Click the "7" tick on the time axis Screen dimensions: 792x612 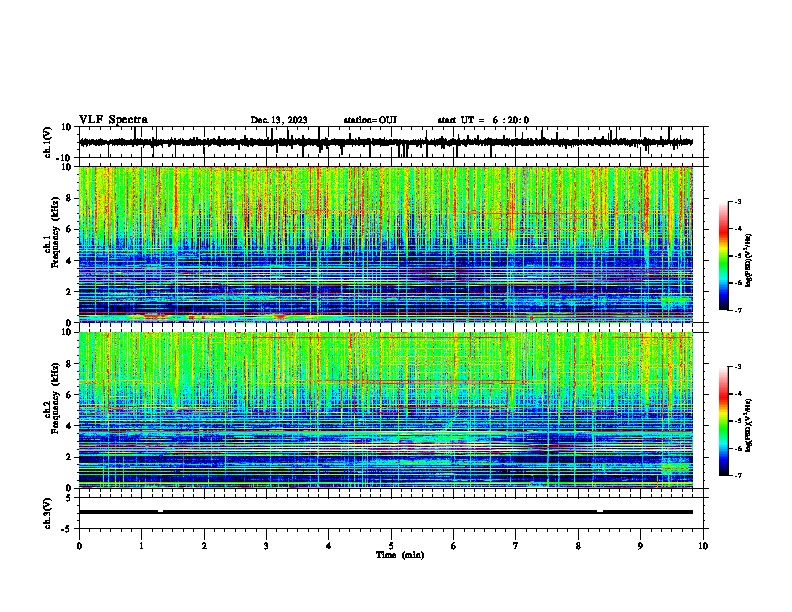tap(516, 546)
